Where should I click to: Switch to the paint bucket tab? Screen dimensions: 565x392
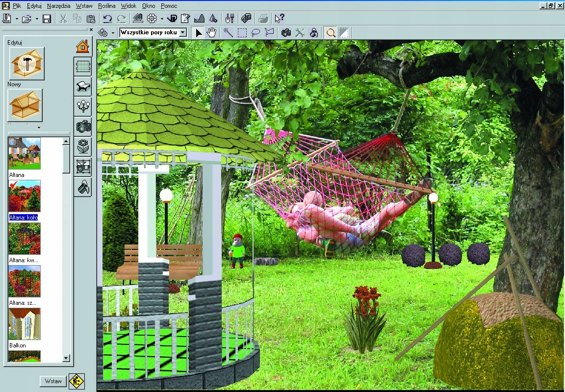pyautogui.click(x=82, y=187)
